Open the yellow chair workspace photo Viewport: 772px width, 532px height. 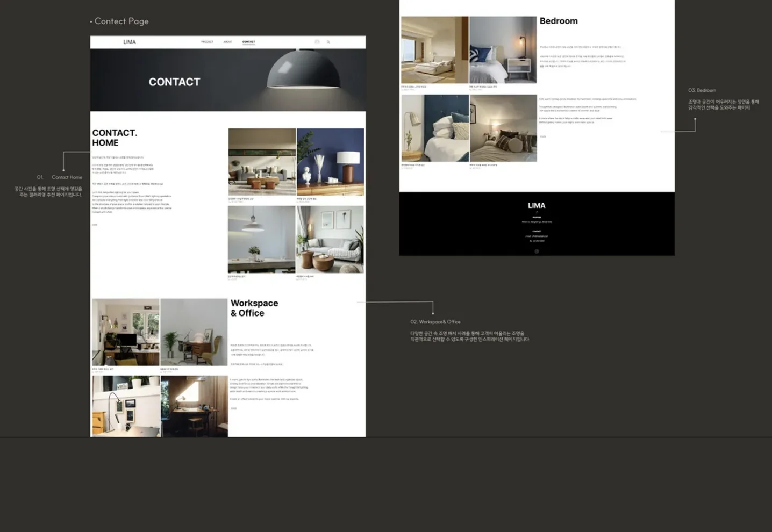194,332
